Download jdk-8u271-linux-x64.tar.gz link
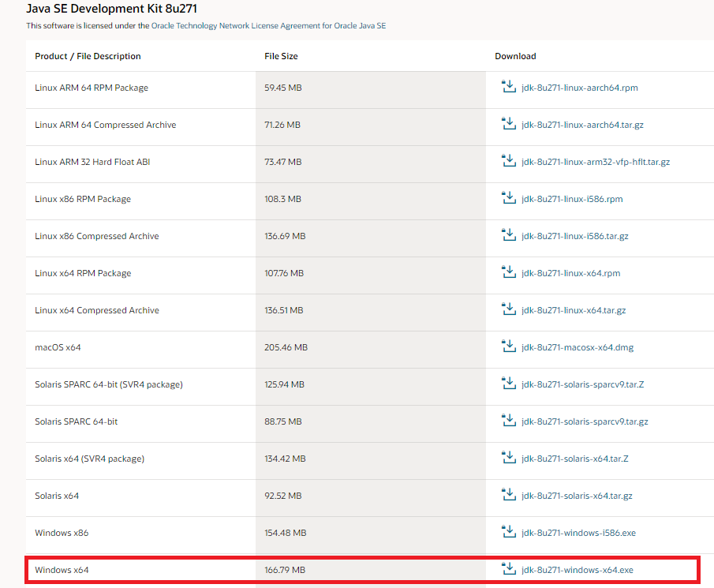714x588 pixels. click(574, 310)
